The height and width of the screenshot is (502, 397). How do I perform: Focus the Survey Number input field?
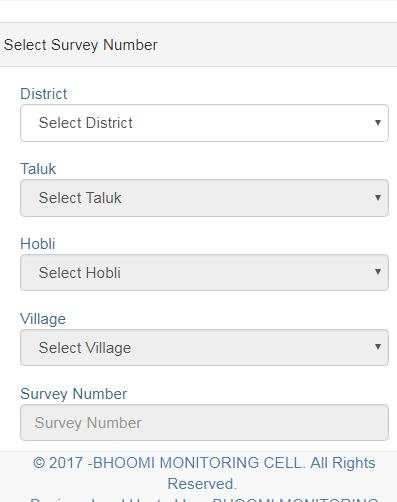[x=204, y=423]
